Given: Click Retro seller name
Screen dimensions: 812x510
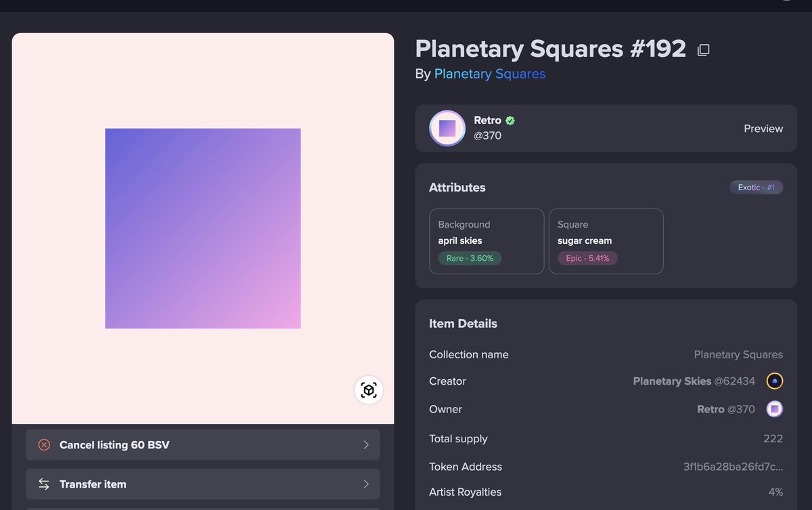Looking at the screenshot, I should point(487,121).
